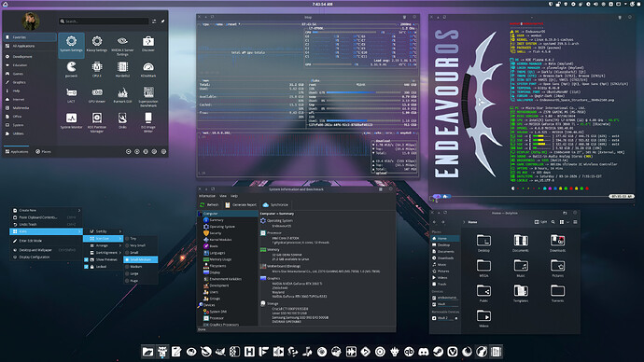Open System Settings in the app launcher
This screenshot has width=644, height=362.
71,45
